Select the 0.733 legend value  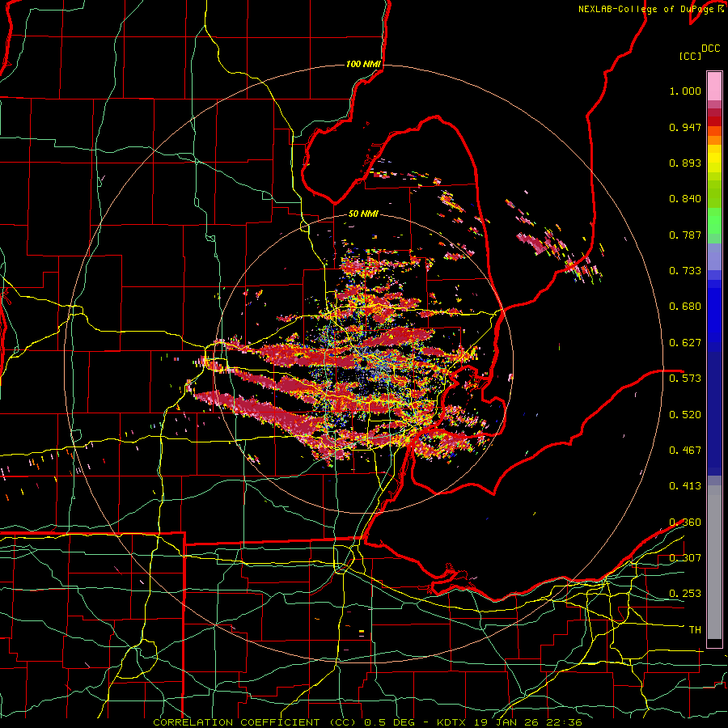click(x=685, y=271)
